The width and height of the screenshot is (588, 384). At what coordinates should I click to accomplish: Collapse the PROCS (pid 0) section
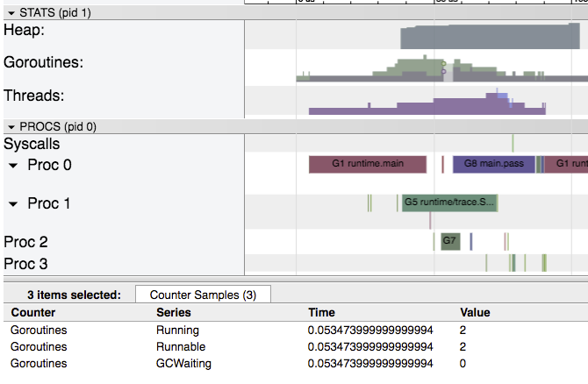point(11,127)
